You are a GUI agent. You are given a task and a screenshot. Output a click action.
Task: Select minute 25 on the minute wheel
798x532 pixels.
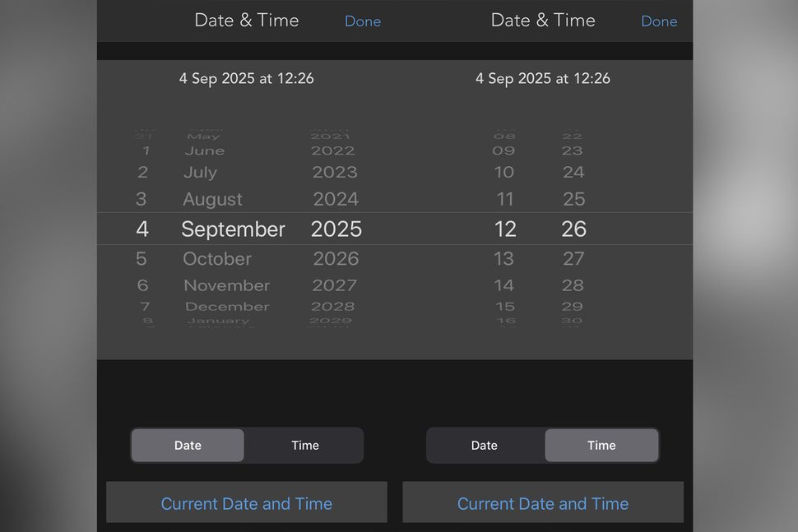click(573, 198)
